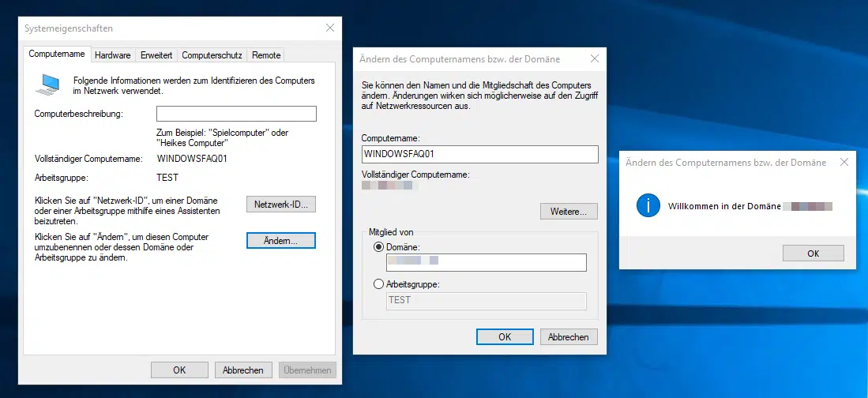Click the full computer name WINDOWSFAQ01 text

tap(192, 159)
